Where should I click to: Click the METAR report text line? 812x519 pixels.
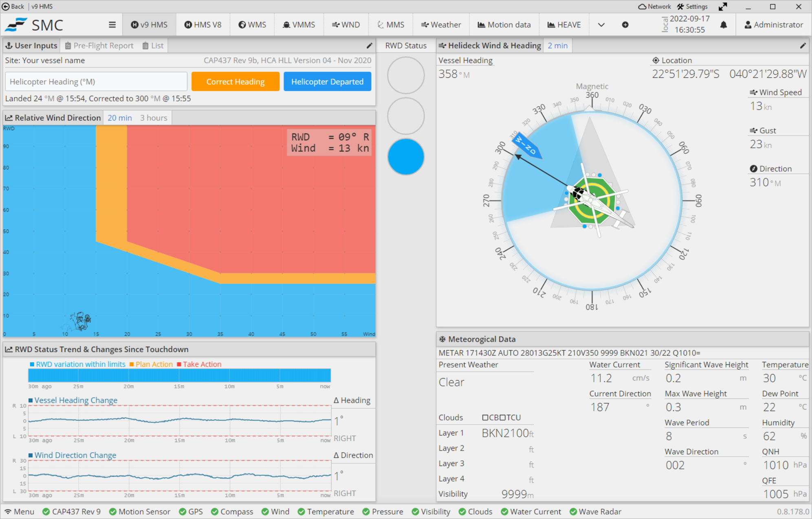click(x=569, y=353)
